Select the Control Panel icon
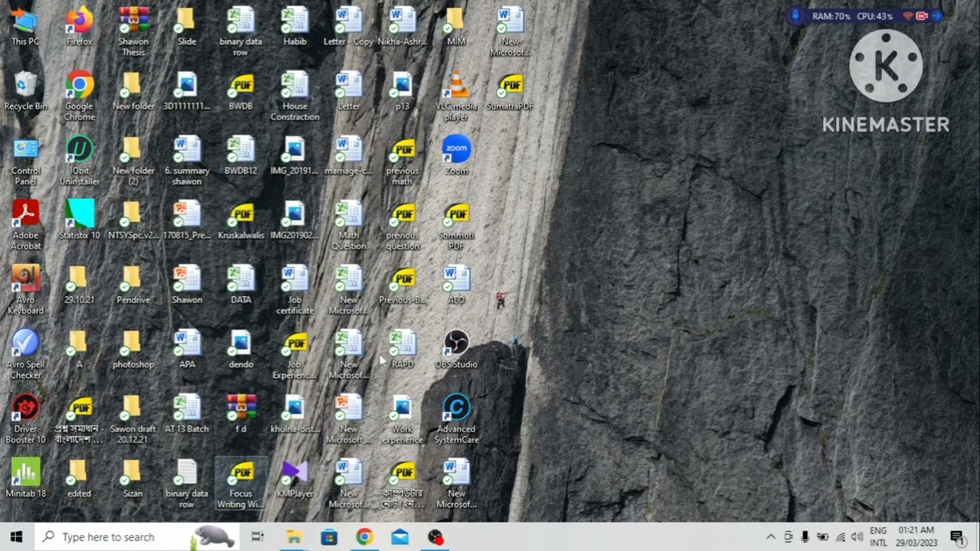Screen dimensions: 980x551 coord(25,161)
